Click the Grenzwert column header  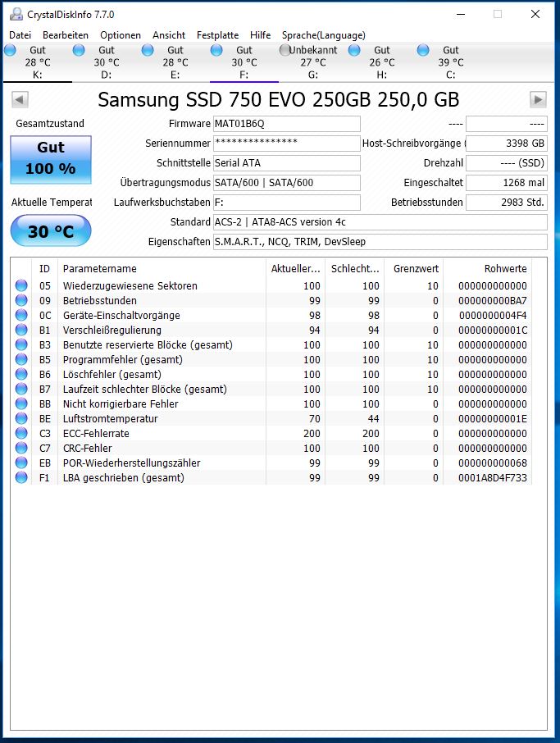click(x=413, y=268)
